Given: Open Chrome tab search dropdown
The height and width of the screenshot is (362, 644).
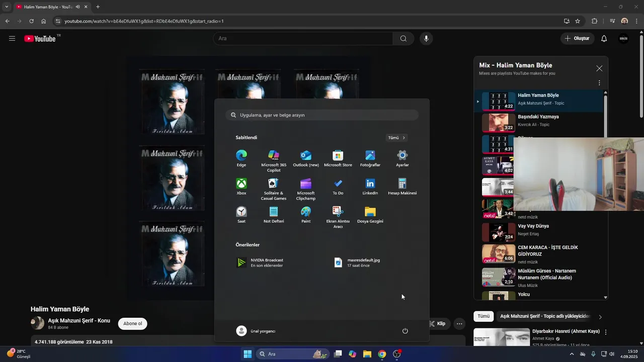Looking at the screenshot, I should pyautogui.click(x=7, y=7).
